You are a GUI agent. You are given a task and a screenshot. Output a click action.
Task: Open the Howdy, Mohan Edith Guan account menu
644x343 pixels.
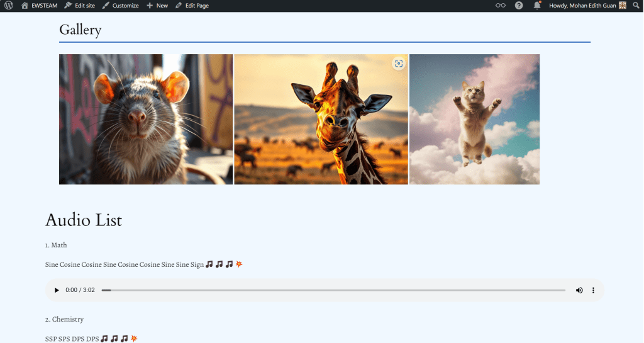582,6
